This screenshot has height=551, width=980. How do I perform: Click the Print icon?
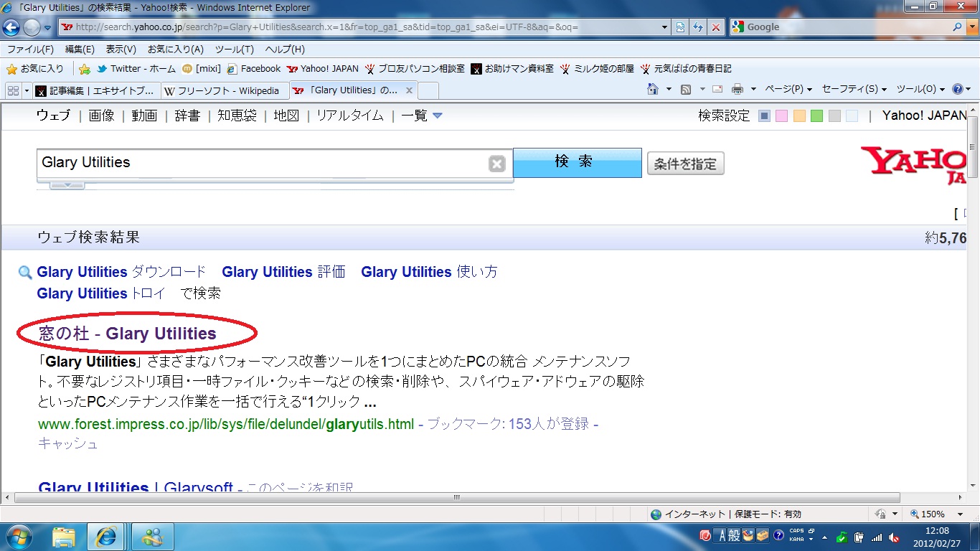pos(737,90)
